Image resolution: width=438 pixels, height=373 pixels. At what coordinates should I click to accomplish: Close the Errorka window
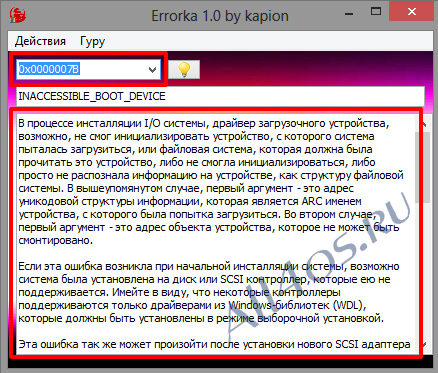click(x=412, y=12)
